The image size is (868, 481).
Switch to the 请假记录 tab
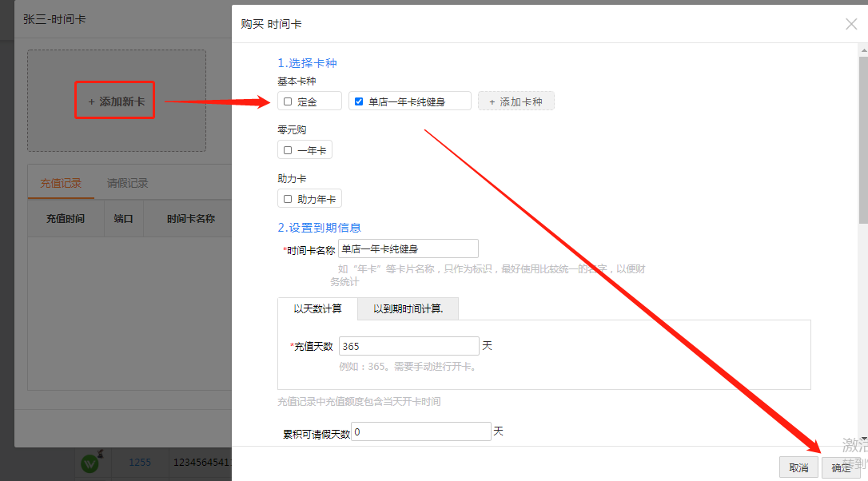click(x=128, y=183)
